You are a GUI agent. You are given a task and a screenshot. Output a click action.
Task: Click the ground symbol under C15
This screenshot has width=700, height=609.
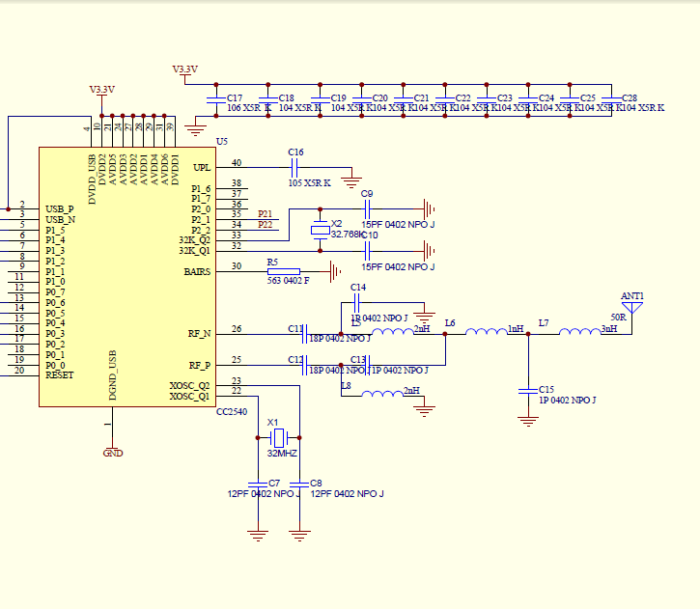pyautogui.click(x=528, y=421)
